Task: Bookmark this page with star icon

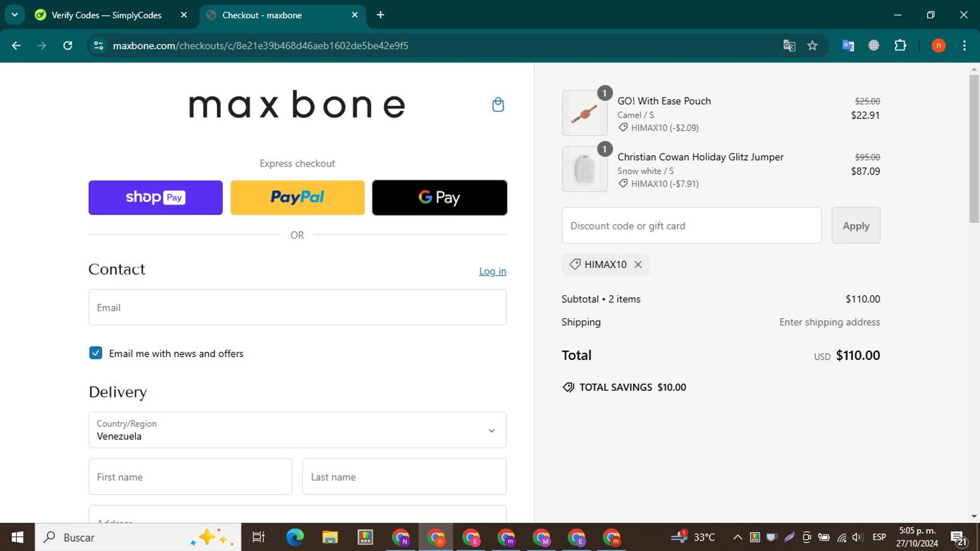Action: point(813,46)
